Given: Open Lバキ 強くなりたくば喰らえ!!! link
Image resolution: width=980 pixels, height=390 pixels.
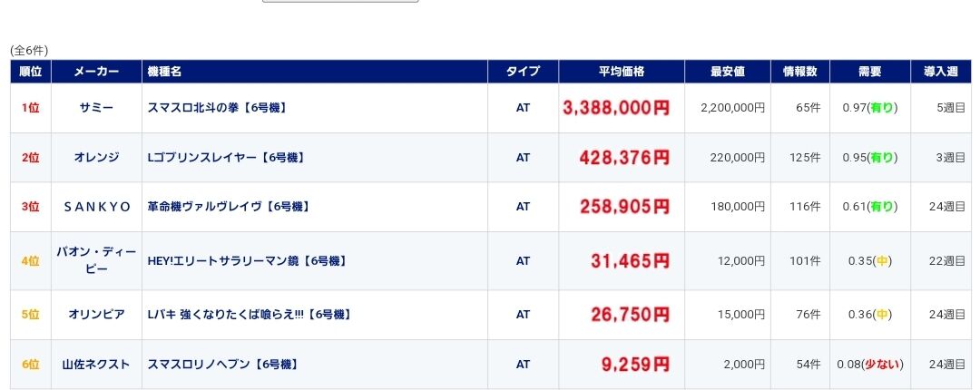Looking at the screenshot, I should pos(250,315).
